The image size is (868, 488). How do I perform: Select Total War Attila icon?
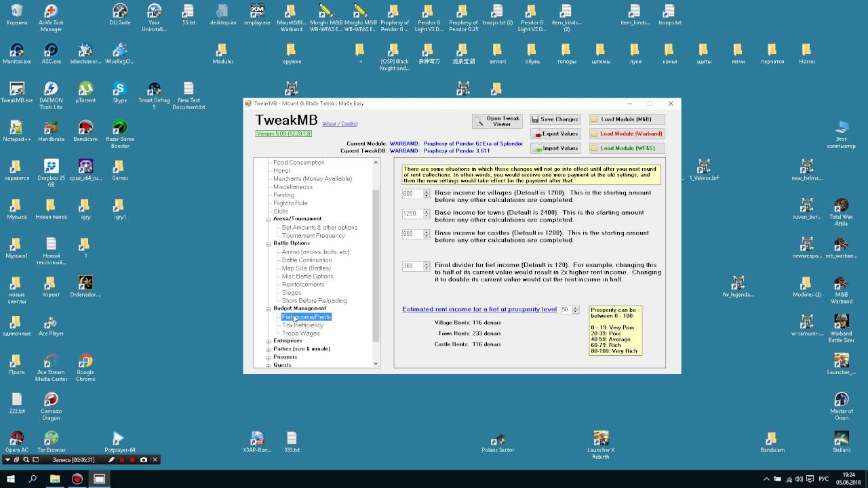coord(842,212)
